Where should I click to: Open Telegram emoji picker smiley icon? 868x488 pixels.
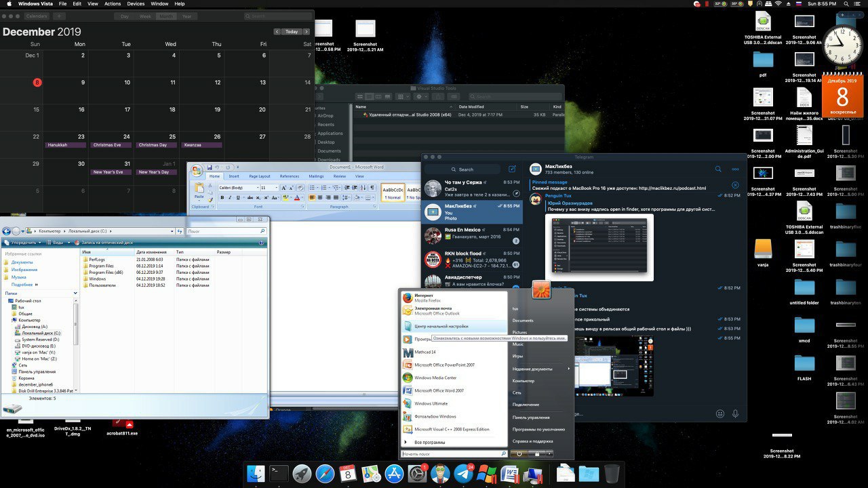[x=720, y=413]
